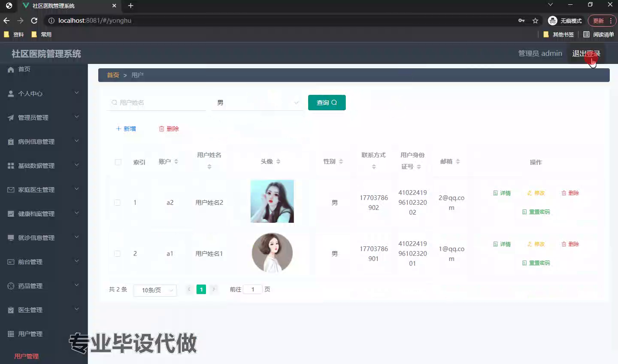The width and height of the screenshot is (618, 364).
Task: Open the gender dropdown showing 男
Action: click(257, 103)
